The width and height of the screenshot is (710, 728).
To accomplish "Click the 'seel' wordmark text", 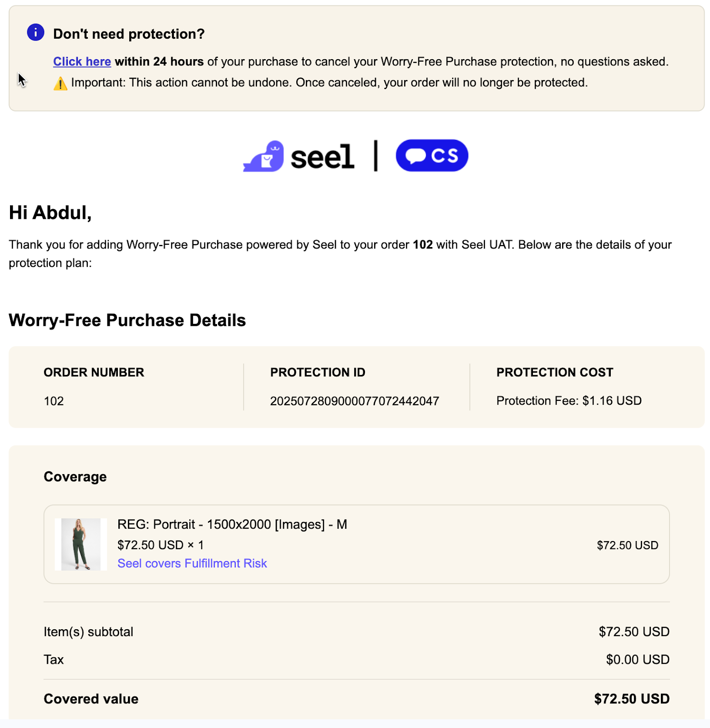I will coord(322,157).
